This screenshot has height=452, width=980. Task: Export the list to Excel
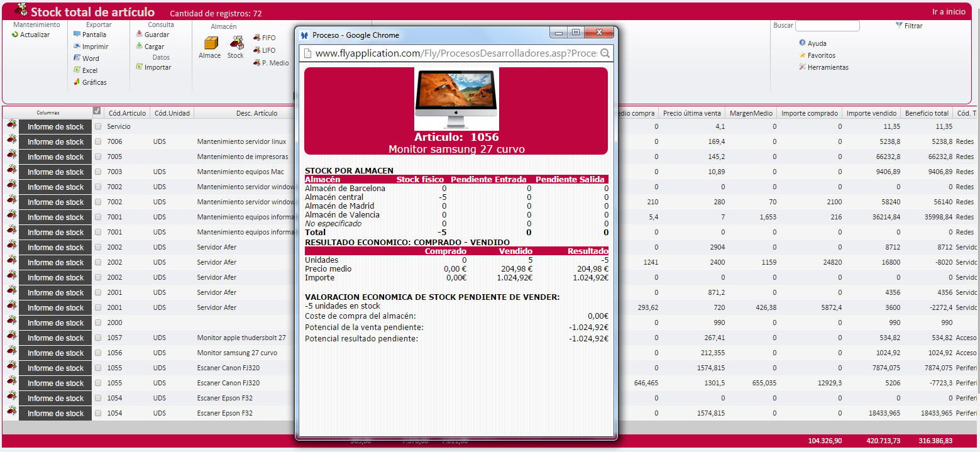tap(89, 70)
